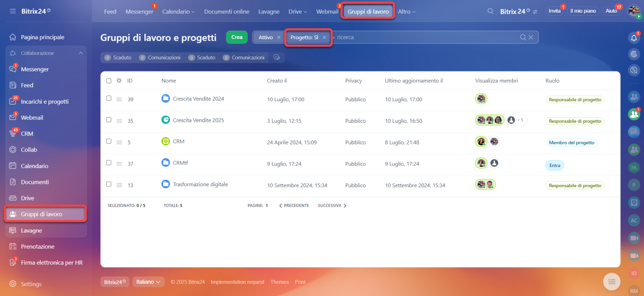The height and width of the screenshot is (296, 644).
Task: Click the green Crea button
Action: point(236,37)
